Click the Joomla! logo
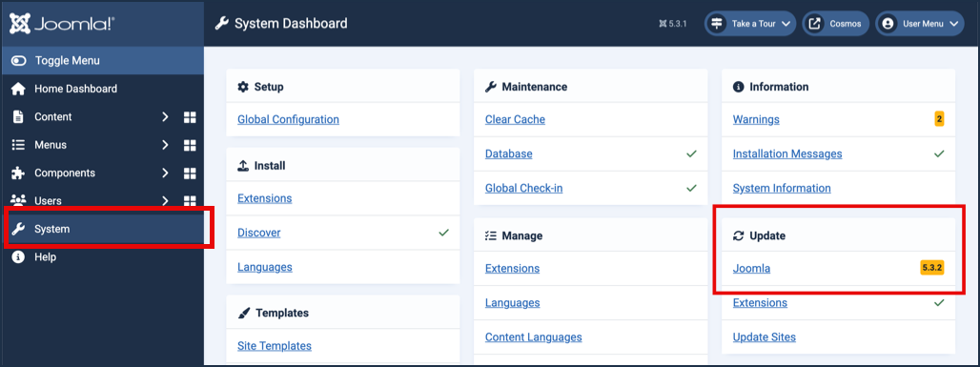This screenshot has width=980, height=367. coord(62,24)
